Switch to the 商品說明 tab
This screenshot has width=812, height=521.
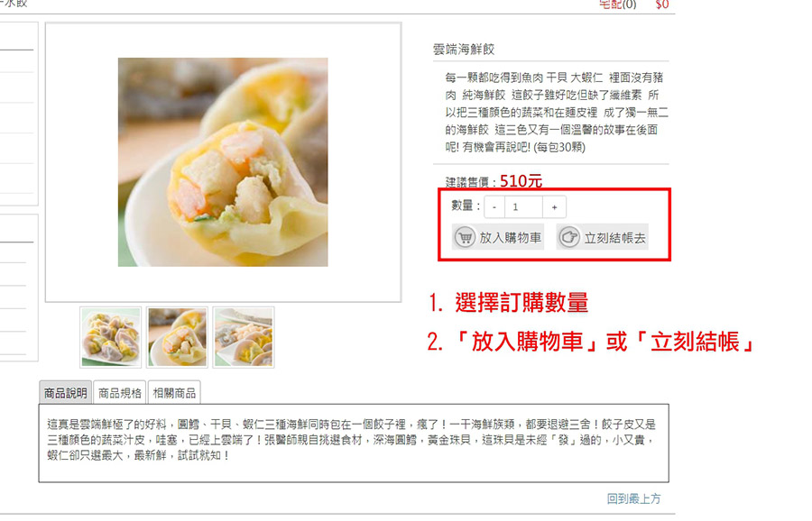(65, 393)
